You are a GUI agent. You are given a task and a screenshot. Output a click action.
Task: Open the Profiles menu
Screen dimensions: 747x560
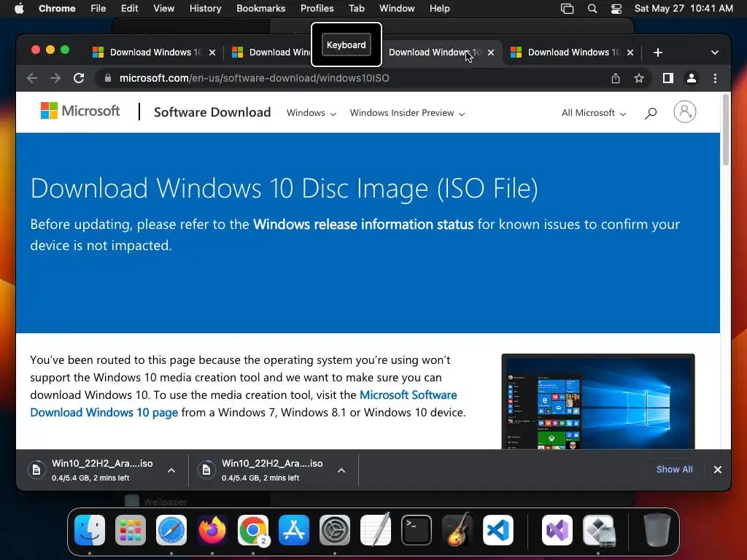point(317,9)
